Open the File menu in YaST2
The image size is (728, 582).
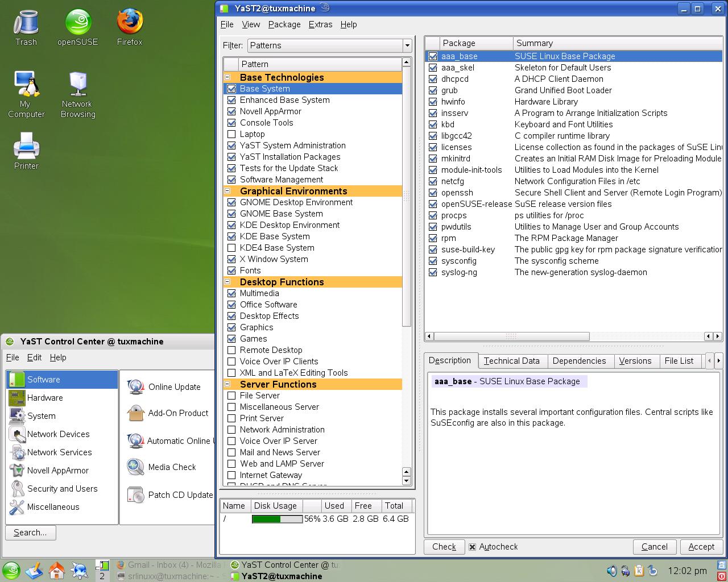(x=227, y=24)
